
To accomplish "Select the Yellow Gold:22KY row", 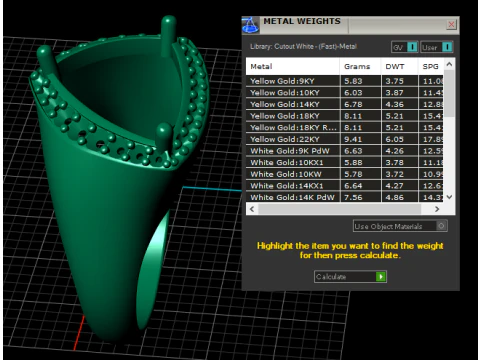I will pos(345,139).
